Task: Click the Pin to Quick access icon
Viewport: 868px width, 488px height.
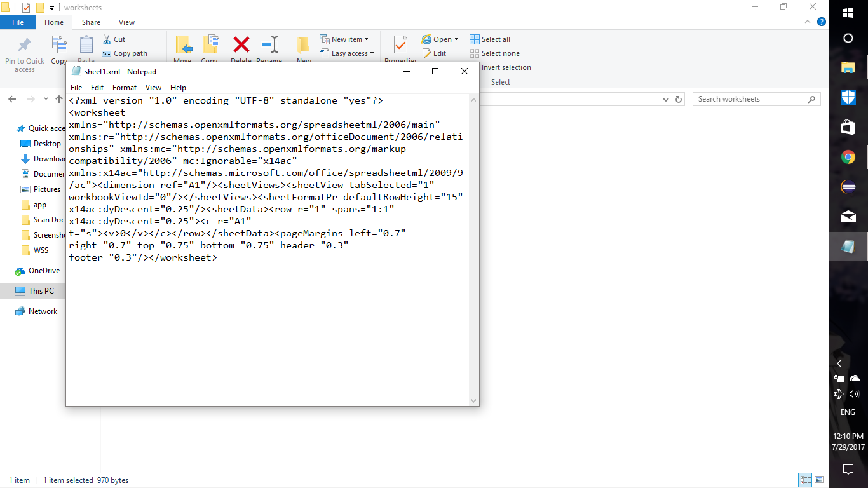Action: click(24, 46)
